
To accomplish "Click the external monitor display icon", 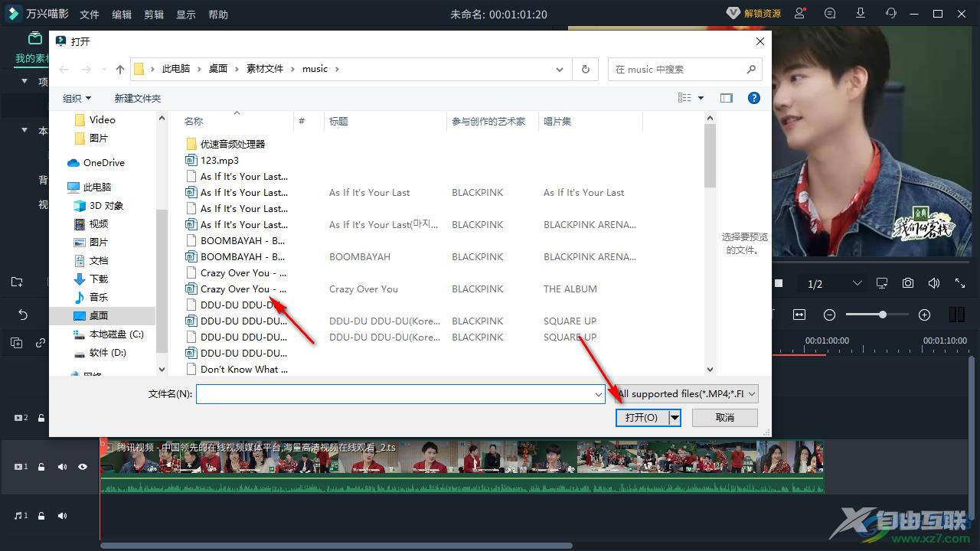I will click(x=882, y=283).
